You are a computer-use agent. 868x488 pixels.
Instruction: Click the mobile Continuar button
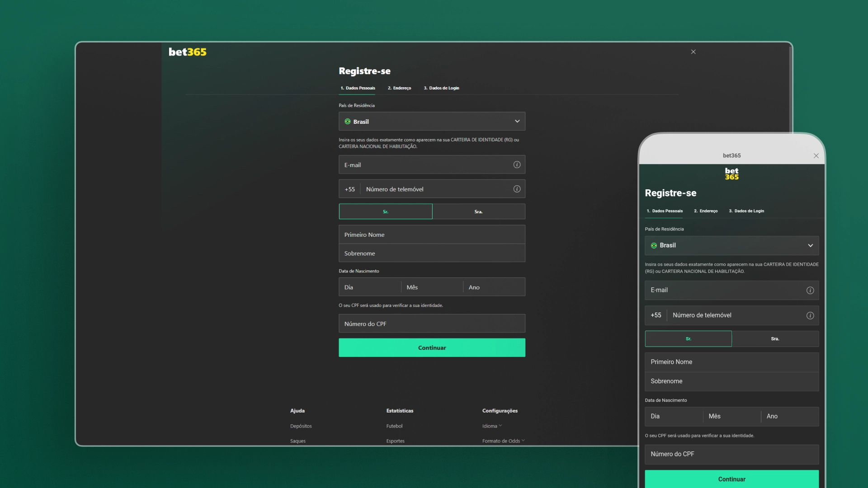pos(731,479)
